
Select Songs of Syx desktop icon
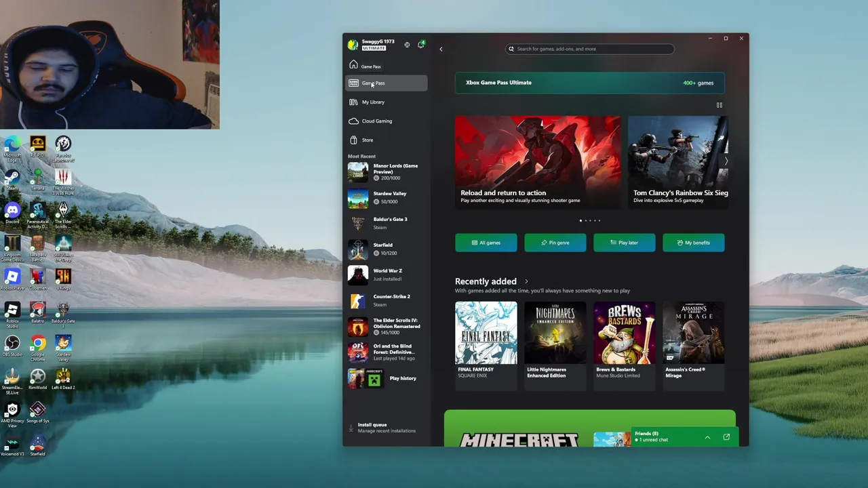[37, 413]
